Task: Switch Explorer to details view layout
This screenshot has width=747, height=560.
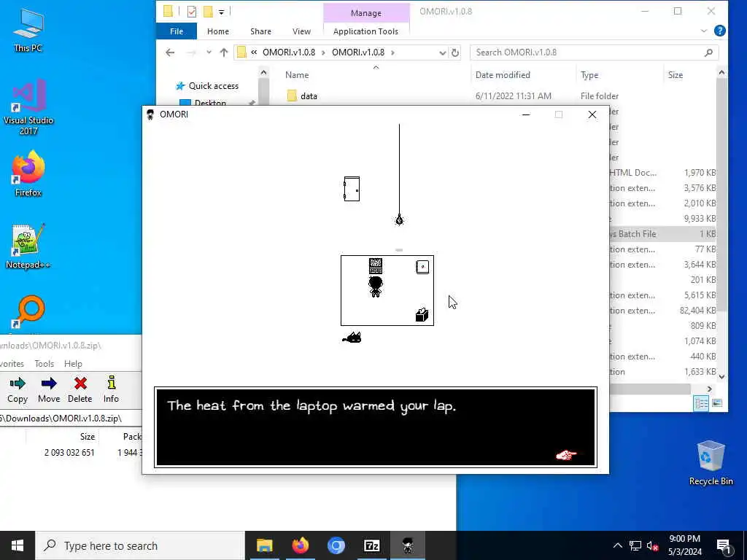Action: pos(701,403)
